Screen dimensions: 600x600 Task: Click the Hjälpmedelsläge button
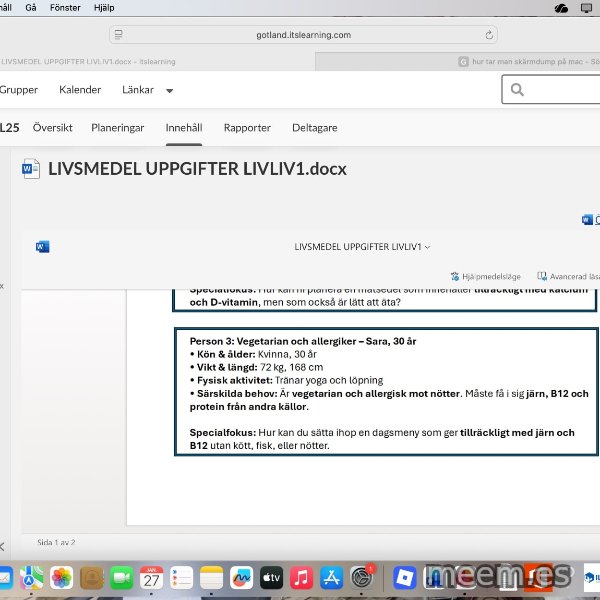[486, 276]
